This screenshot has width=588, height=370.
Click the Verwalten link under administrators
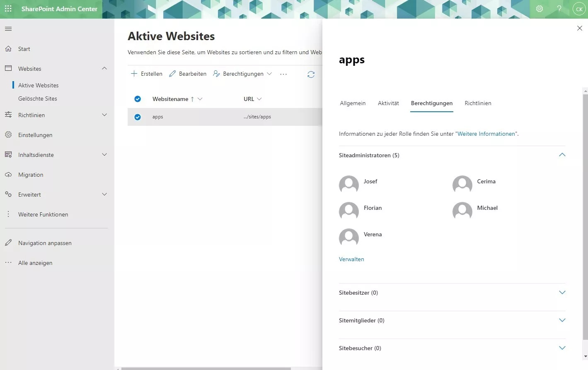tap(351, 259)
